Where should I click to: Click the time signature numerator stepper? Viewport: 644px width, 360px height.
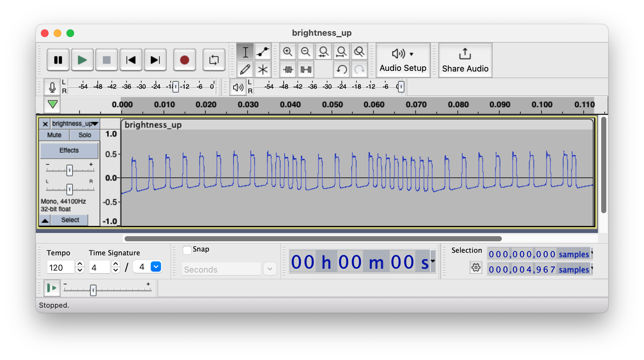click(116, 267)
